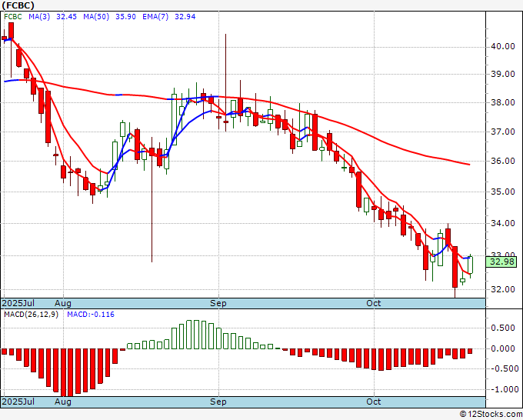
Task: Click the FCBC ticker title
Action: (x=18, y=5)
